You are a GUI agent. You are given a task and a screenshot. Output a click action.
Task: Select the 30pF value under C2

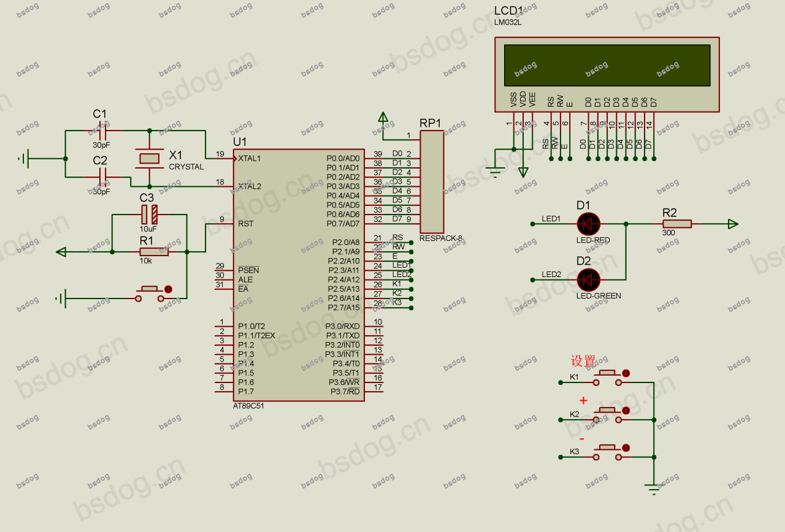tap(102, 192)
